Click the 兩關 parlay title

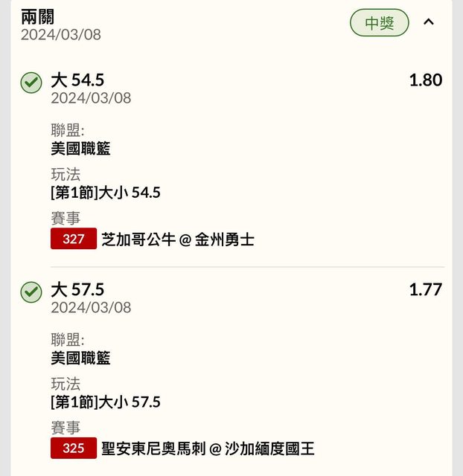(38, 17)
